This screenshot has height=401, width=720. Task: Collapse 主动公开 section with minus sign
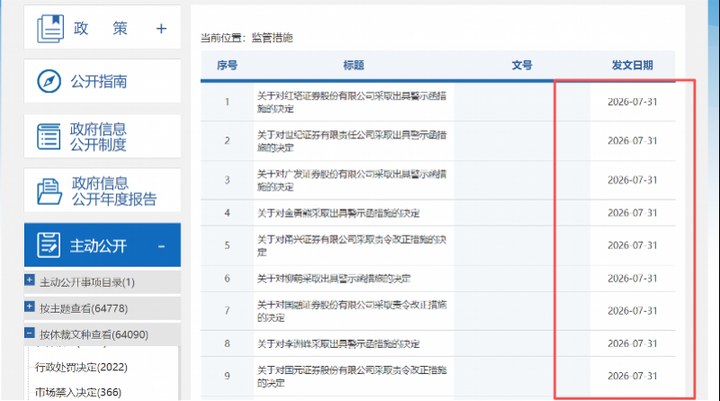coord(162,247)
